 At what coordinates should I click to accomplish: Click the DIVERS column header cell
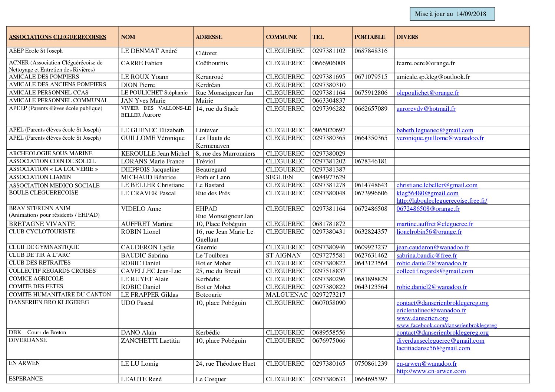(x=407, y=37)
